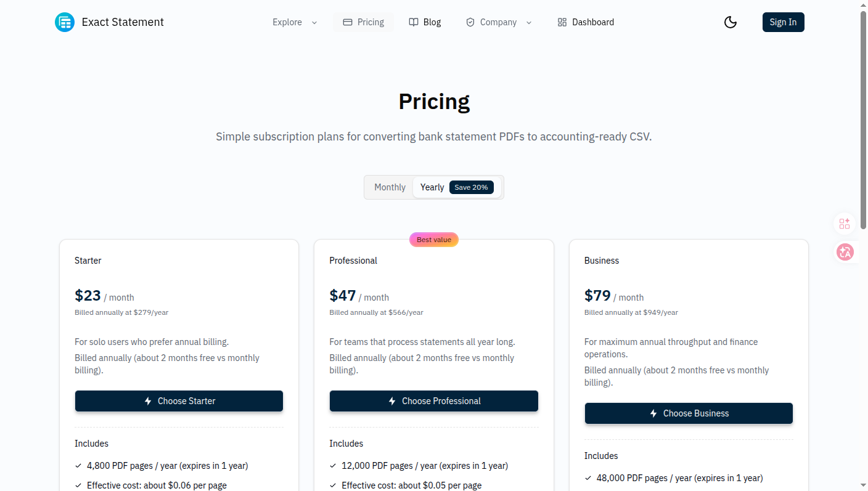Viewport: 868px width, 491px height.
Task: Select Yearly billing option
Action: [432, 187]
